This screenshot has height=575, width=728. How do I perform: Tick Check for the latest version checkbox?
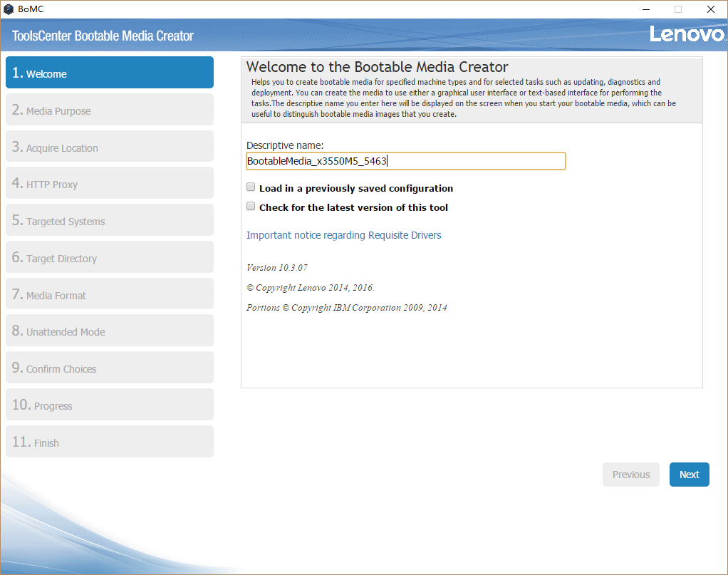click(x=251, y=206)
